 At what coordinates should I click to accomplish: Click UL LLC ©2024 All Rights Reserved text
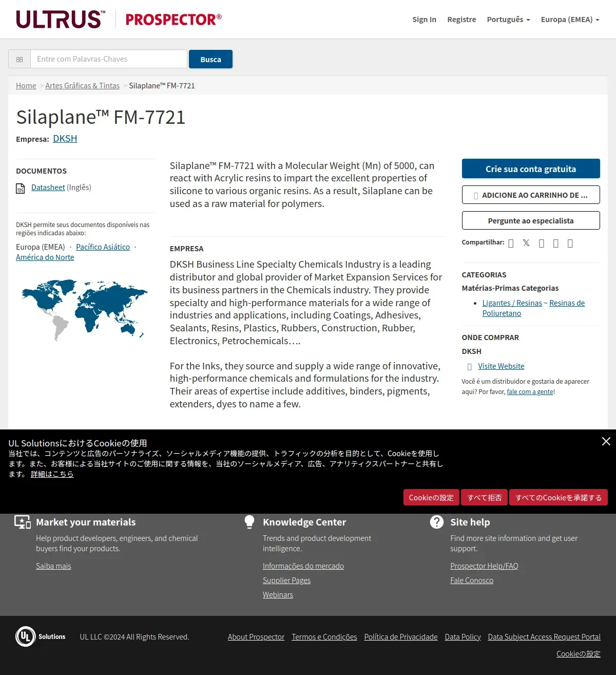pos(134,637)
